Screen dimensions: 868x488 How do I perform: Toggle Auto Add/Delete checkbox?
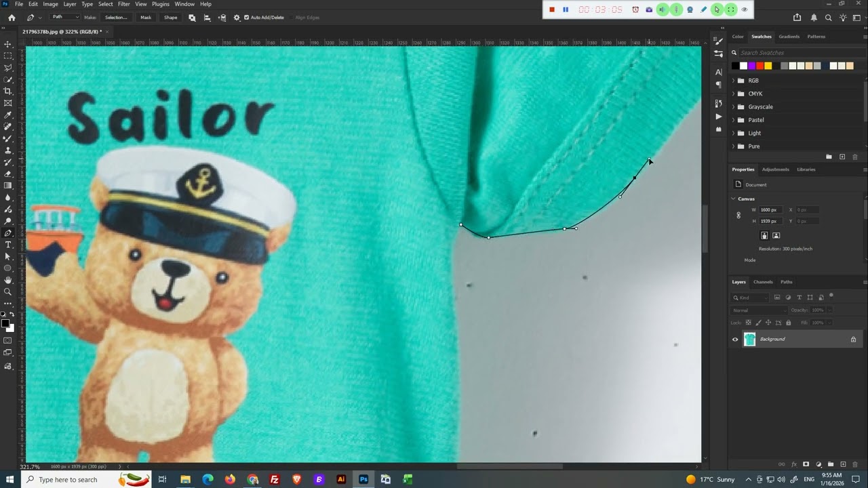click(247, 18)
